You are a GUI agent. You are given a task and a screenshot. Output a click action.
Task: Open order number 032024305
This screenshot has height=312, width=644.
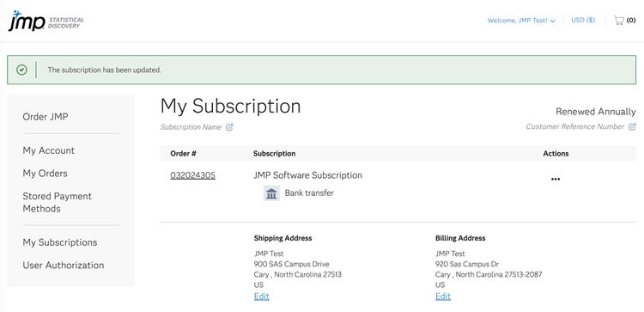point(192,175)
